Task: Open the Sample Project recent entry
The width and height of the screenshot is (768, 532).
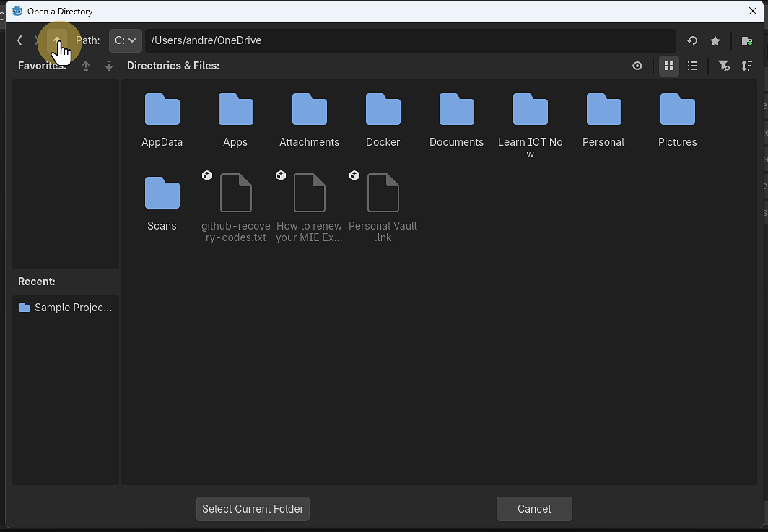Action: 65,307
